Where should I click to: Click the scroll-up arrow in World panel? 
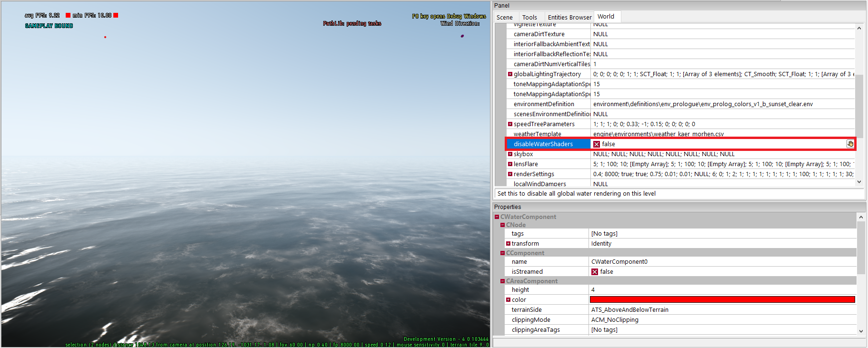click(x=859, y=28)
